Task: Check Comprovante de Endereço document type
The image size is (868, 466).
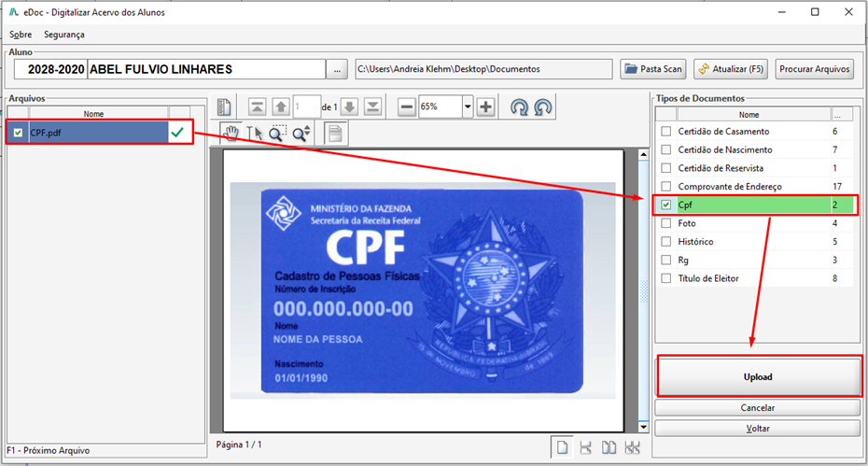Action: pyautogui.click(x=666, y=186)
